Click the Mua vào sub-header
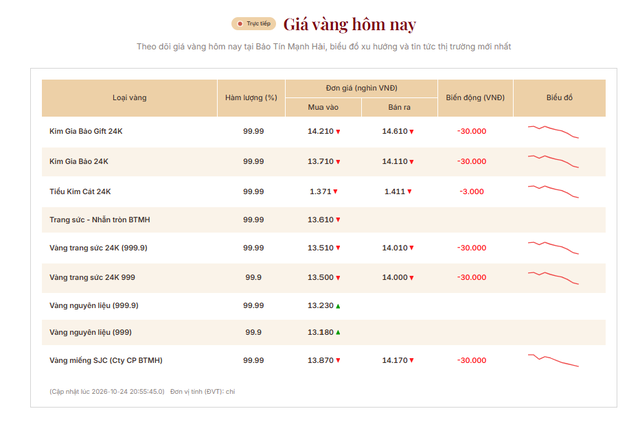The height and width of the screenshot is (435, 640). [323, 107]
